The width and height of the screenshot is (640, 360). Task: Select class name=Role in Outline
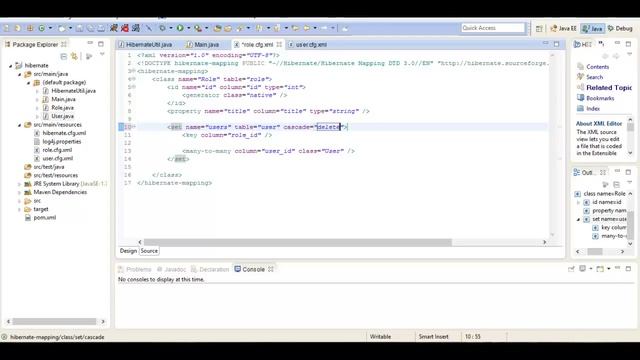604,193
